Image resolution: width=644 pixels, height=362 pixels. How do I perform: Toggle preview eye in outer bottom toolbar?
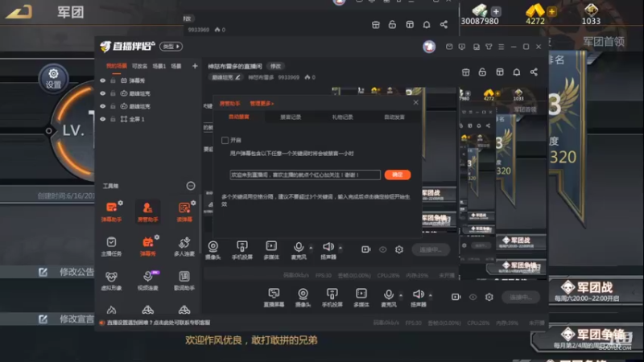[473, 297]
